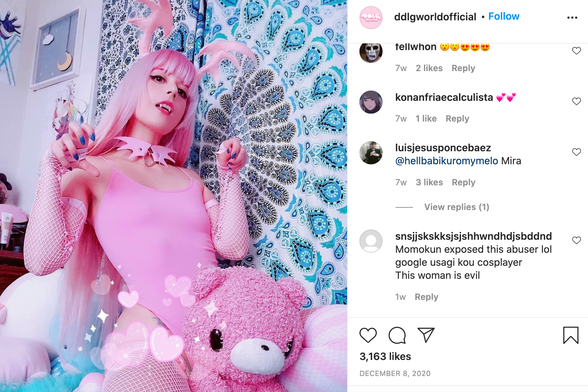Open the ddlgworldofficial username link

pos(435,17)
